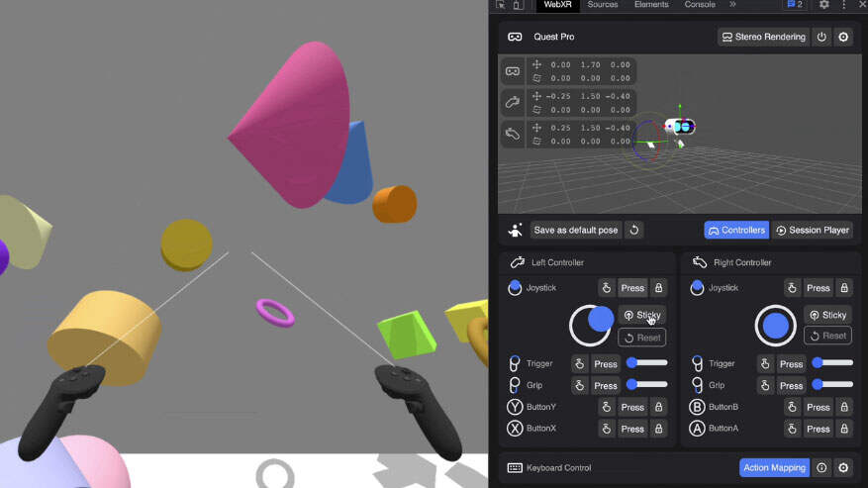868x488 pixels.
Task: Click the left controller Trigger slider
Action: [x=647, y=363]
